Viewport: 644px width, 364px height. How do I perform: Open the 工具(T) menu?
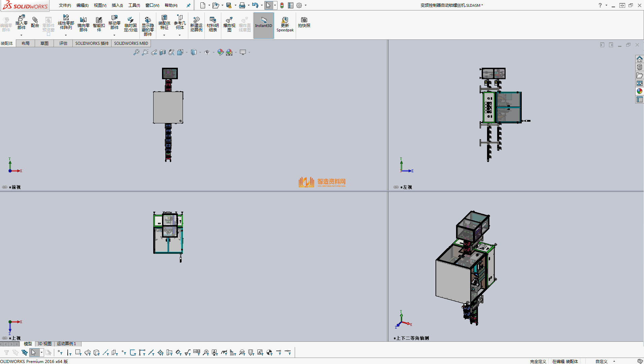[x=134, y=5]
